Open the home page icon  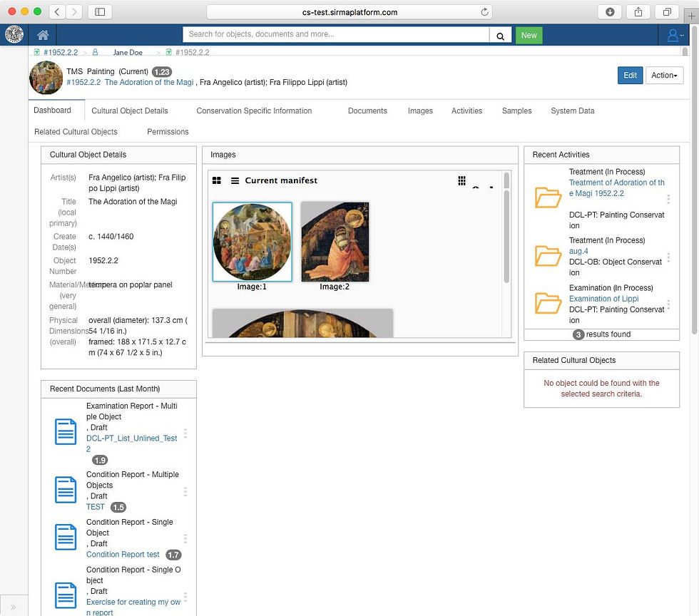pyautogui.click(x=43, y=35)
